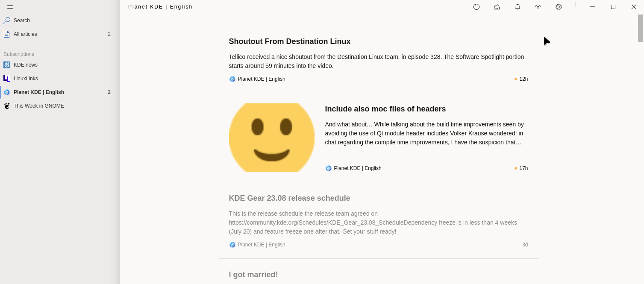Open settings using the gear icon

pos(559,7)
